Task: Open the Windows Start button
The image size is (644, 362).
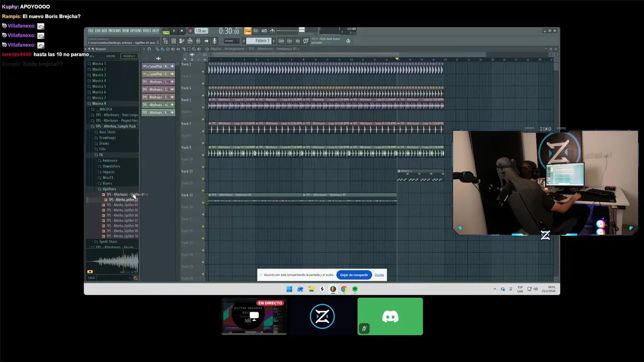Action: (x=289, y=289)
